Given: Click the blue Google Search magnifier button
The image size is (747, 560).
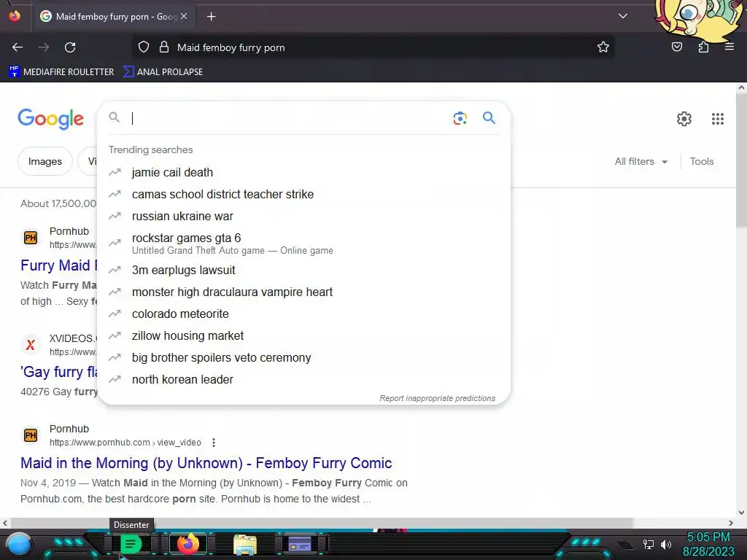Looking at the screenshot, I should click(489, 117).
